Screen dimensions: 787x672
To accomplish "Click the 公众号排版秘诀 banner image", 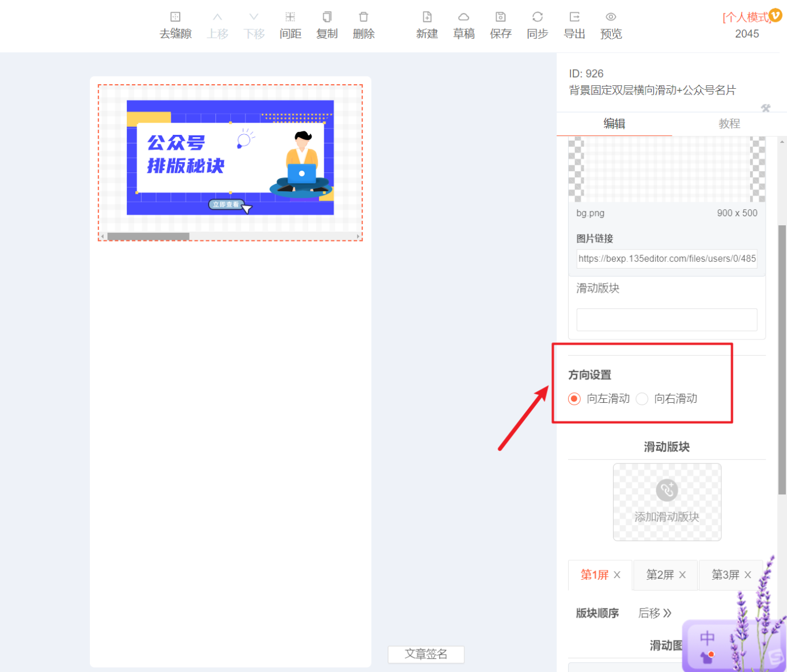I will pos(230,157).
